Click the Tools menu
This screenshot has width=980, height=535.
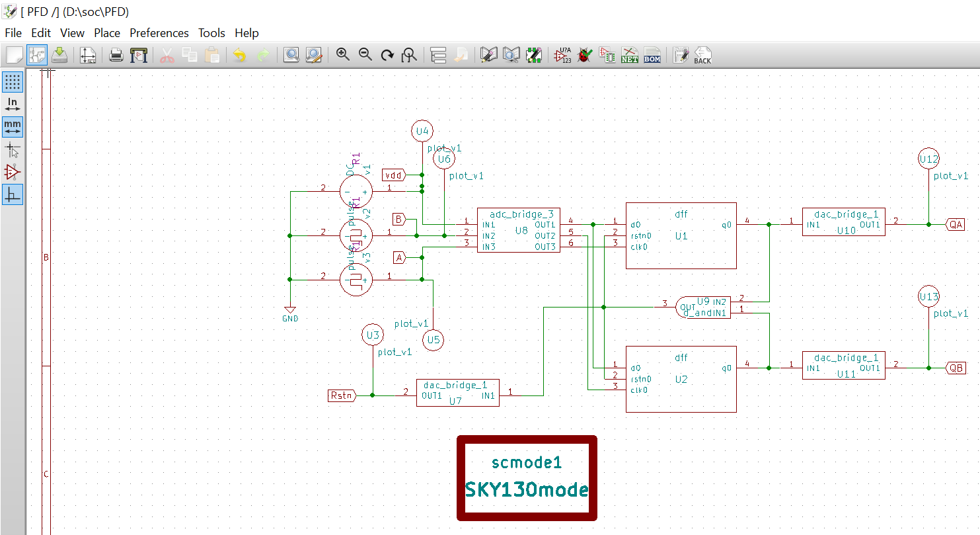click(x=211, y=32)
